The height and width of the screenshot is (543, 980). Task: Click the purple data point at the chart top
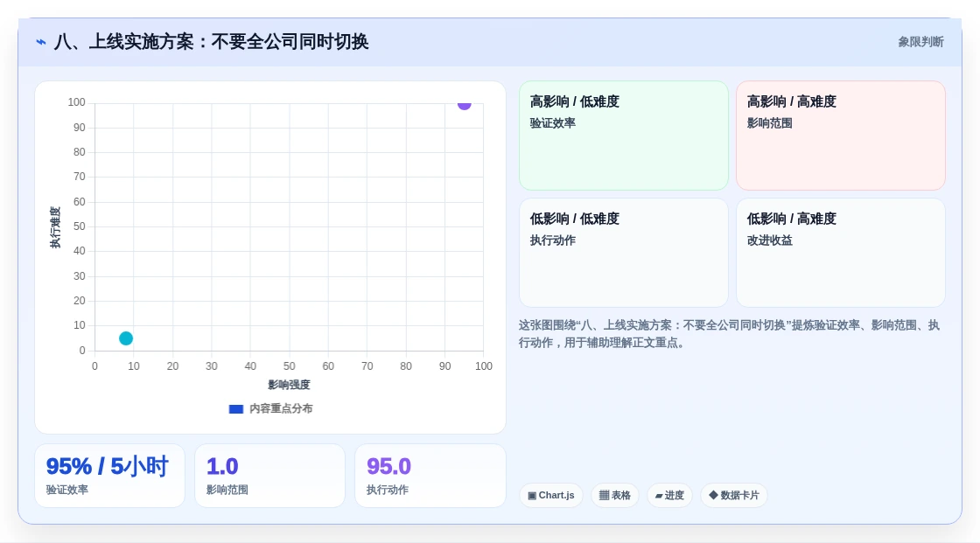[x=464, y=104]
